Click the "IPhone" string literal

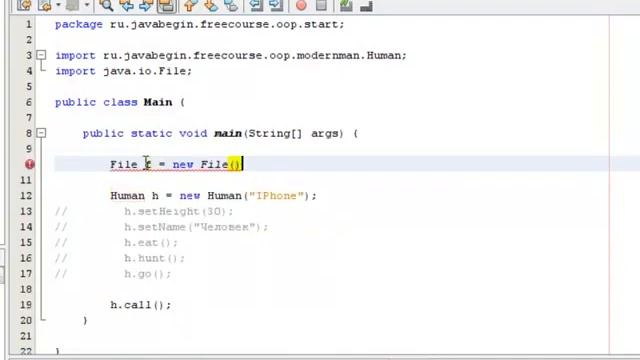click(x=276, y=196)
